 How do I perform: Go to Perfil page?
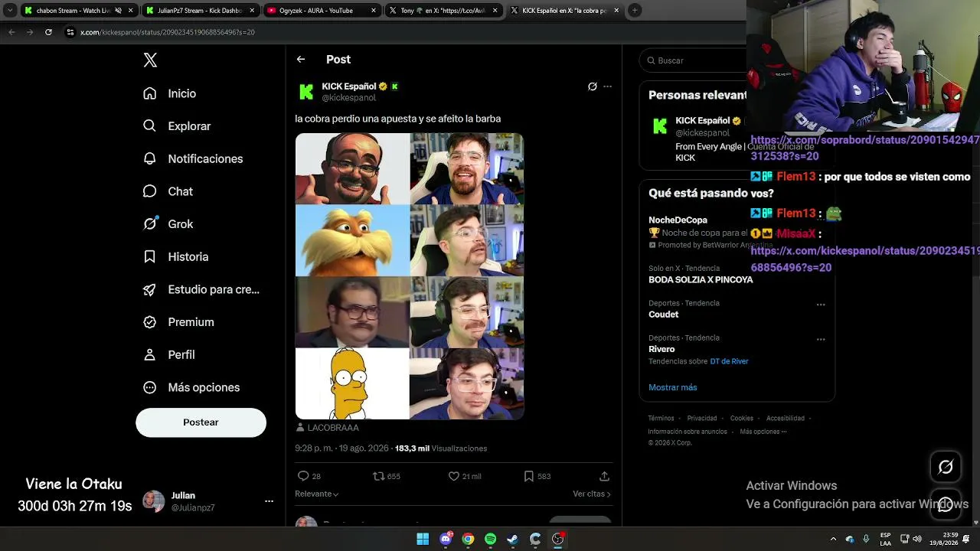pyautogui.click(x=169, y=355)
